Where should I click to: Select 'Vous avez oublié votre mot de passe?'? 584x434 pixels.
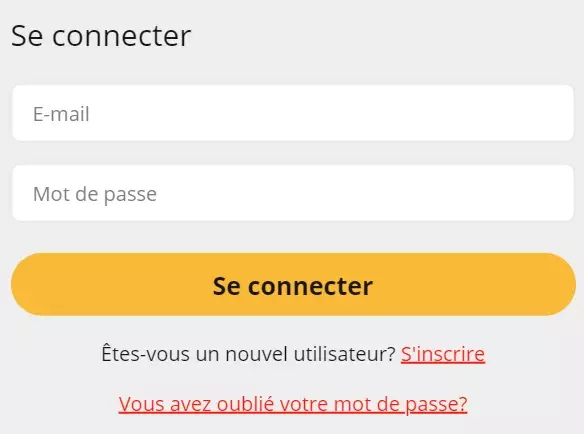coord(293,404)
